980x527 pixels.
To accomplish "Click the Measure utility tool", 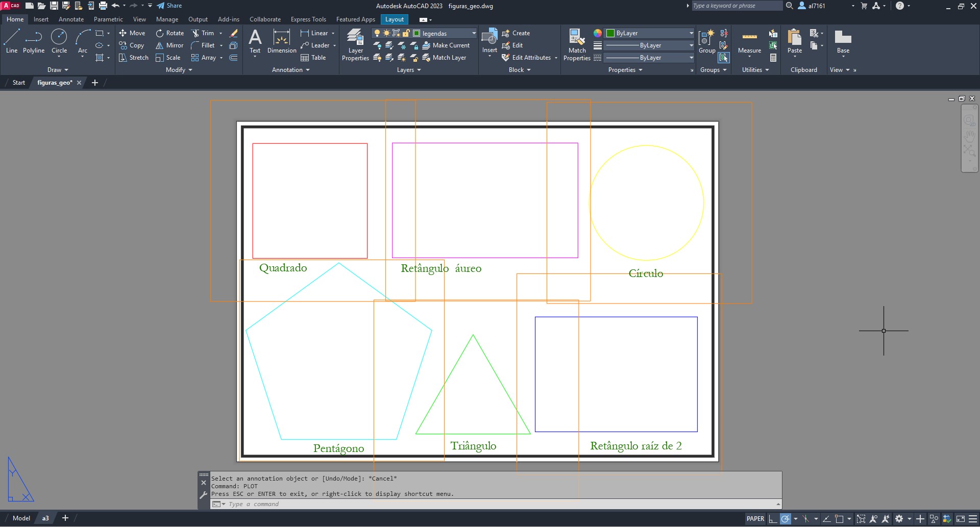I will click(x=749, y=41).
